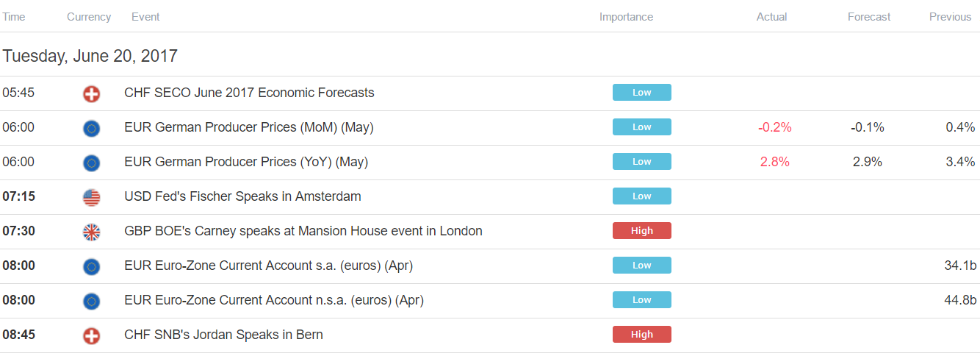The width and height of the screenshot is (980, 356).
Task: Click EU flag beside German Producer Prices (YoY)
Action: point(91,163)
